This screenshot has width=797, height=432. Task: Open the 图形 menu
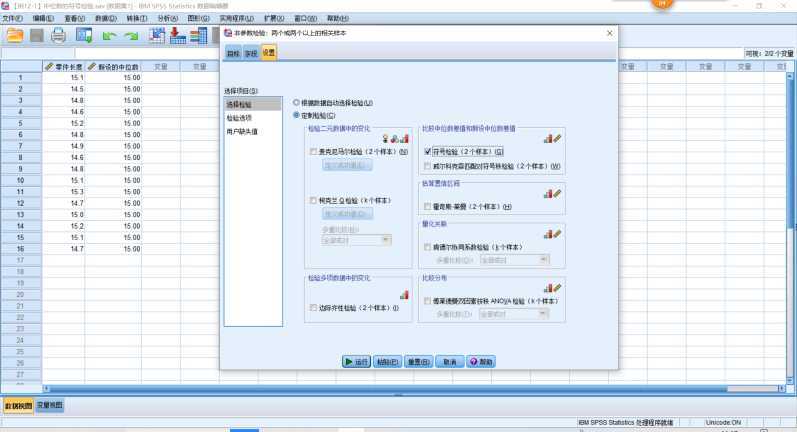click(x=199, y=18)
